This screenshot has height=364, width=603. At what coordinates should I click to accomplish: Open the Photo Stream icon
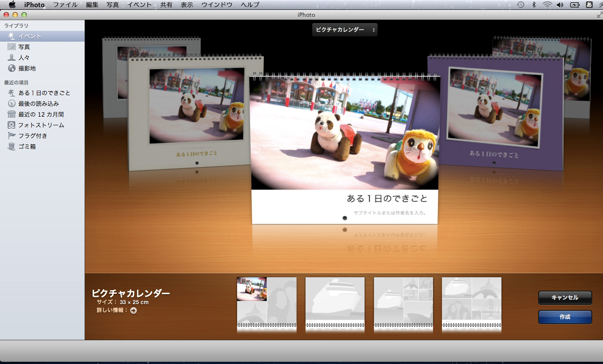[x=12, y=125]
